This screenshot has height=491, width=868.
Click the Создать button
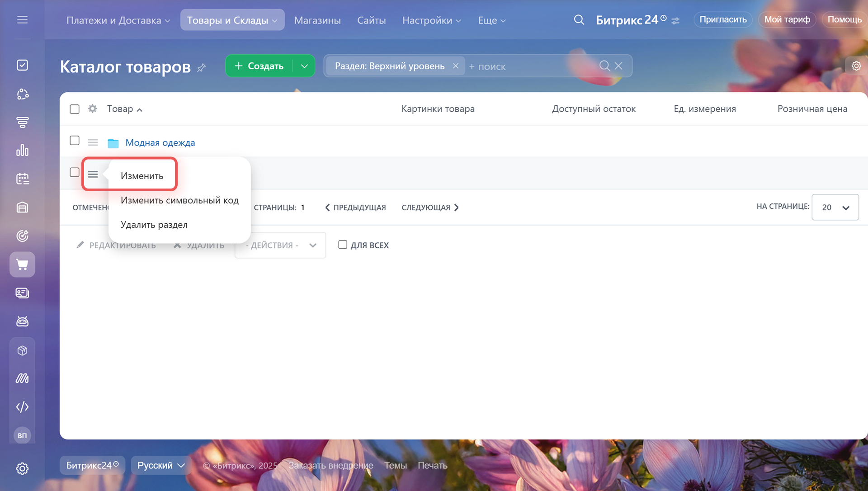coord(259,66)
